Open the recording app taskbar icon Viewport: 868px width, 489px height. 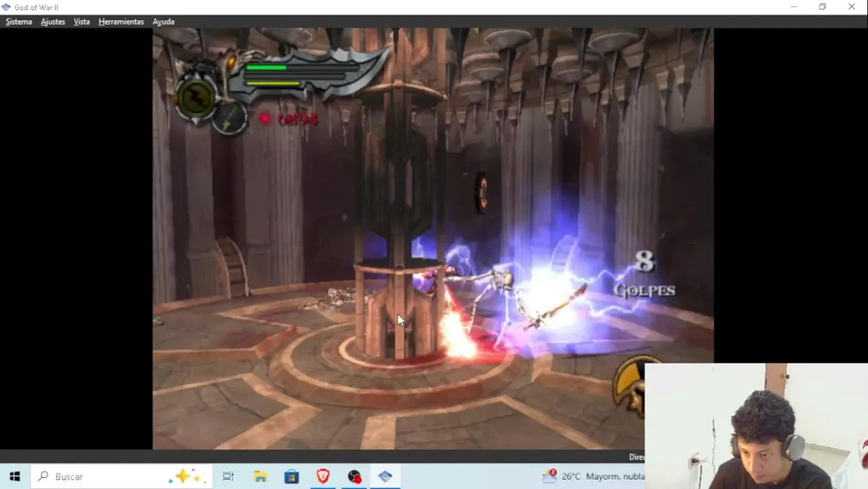pyautogui.click(x=355, y=477)
